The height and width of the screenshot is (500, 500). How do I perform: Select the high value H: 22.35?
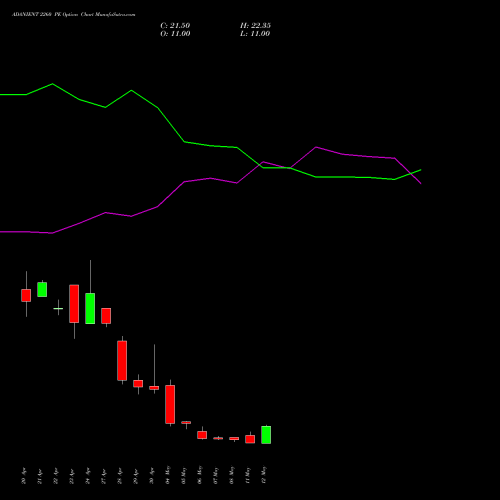(255, 26)
